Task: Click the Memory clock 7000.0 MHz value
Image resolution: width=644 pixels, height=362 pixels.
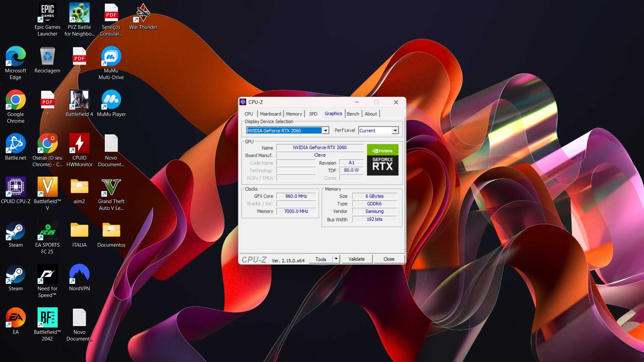Action: (x=296, y=211)
